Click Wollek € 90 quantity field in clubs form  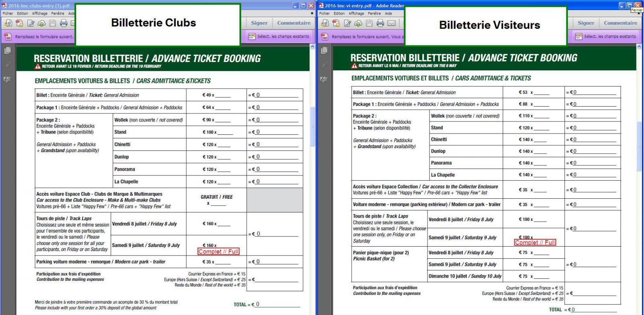tap(223, 120)
